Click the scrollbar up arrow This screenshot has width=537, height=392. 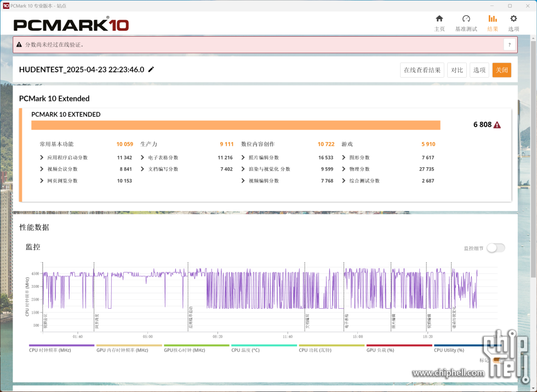click(534, 37)
